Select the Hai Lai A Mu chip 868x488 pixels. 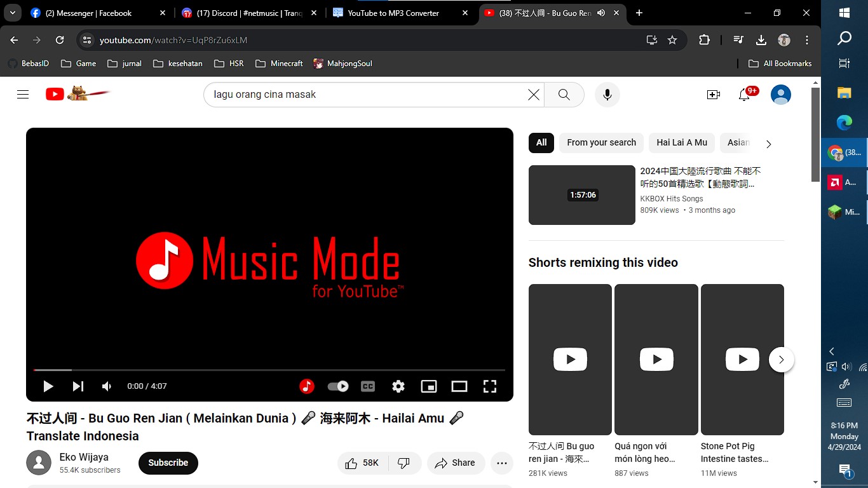click(x=682, y=143)
